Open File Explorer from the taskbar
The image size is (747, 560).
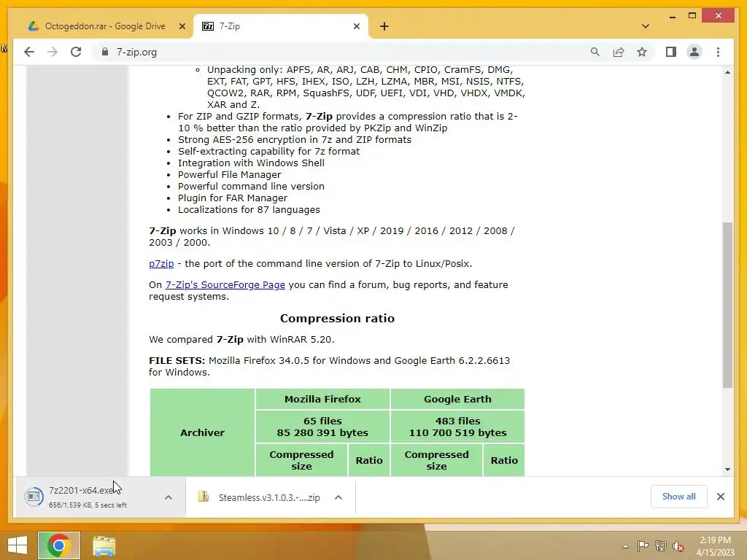tap(104, 545)
